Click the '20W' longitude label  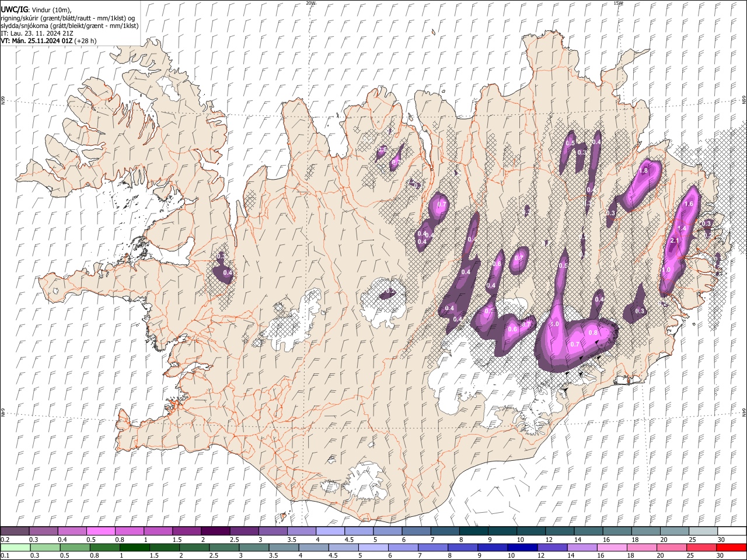click(x=310, y=3)
